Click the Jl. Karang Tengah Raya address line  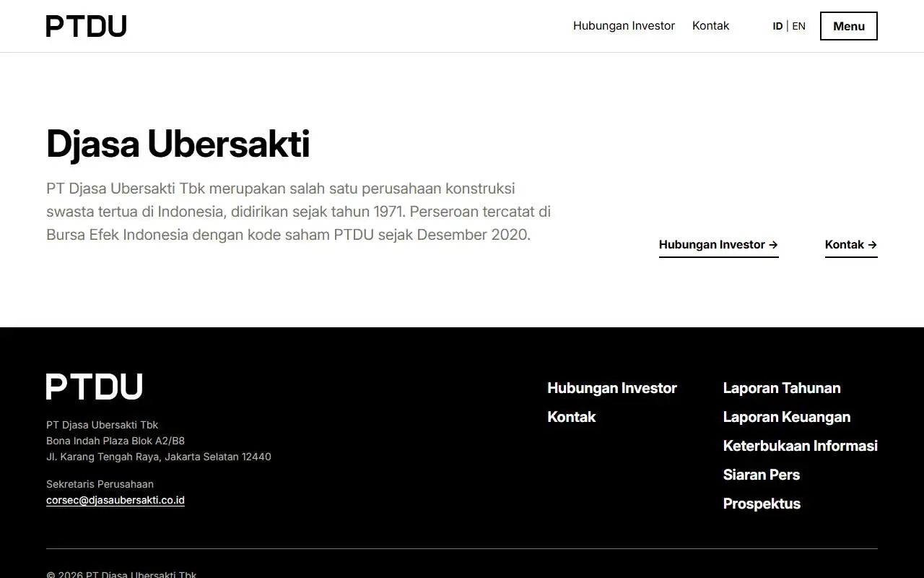[x=159, y=457]
